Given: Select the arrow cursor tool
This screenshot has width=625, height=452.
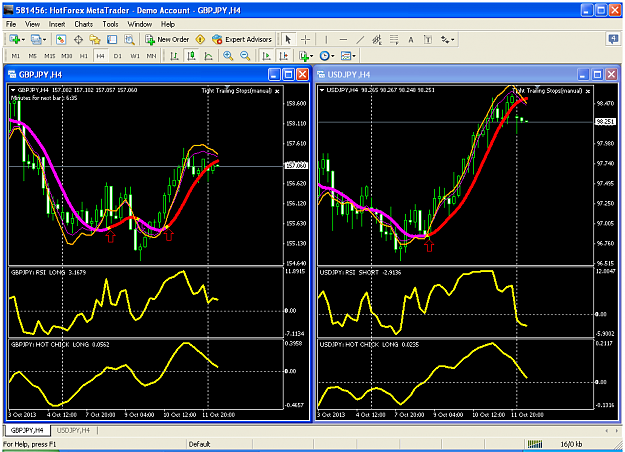Looking at the screenshot, I should 288,39.
